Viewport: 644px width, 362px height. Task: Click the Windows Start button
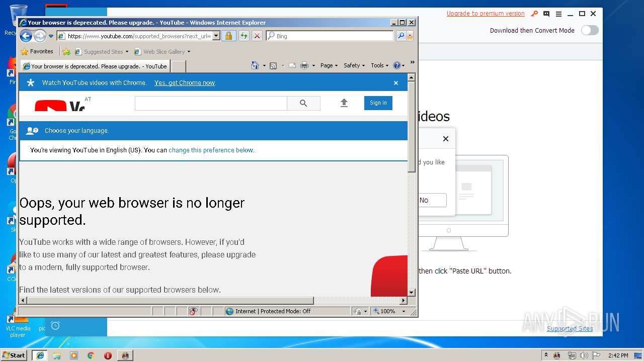tap(14, 355)
